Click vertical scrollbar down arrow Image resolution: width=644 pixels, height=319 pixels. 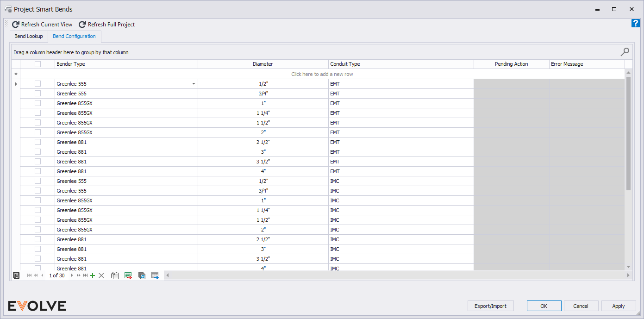coord(628,267)
